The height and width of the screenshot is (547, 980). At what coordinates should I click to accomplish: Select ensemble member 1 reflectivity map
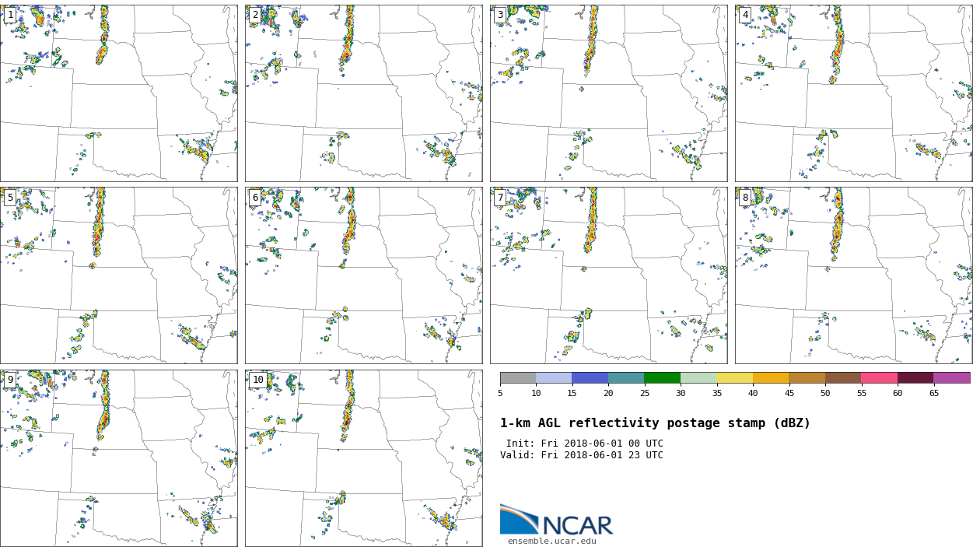tap(118, 93)
